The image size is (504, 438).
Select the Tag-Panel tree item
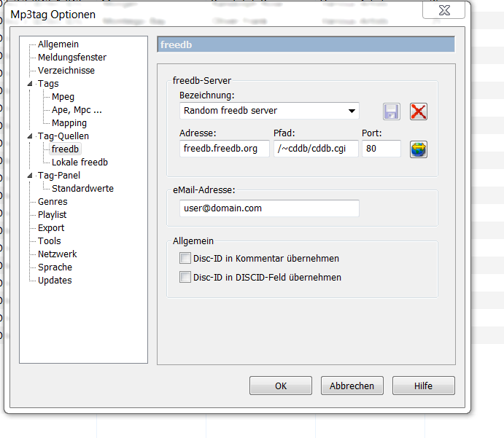pos(59,176)
